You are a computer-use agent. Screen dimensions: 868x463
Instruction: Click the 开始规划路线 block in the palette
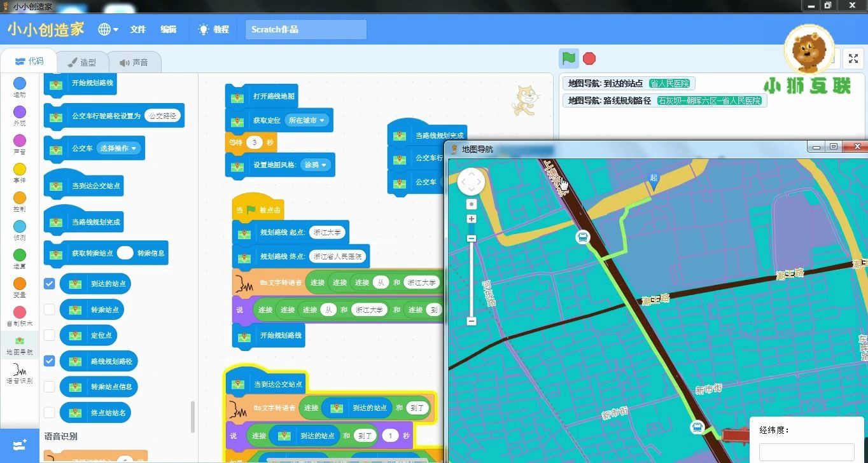81,83
